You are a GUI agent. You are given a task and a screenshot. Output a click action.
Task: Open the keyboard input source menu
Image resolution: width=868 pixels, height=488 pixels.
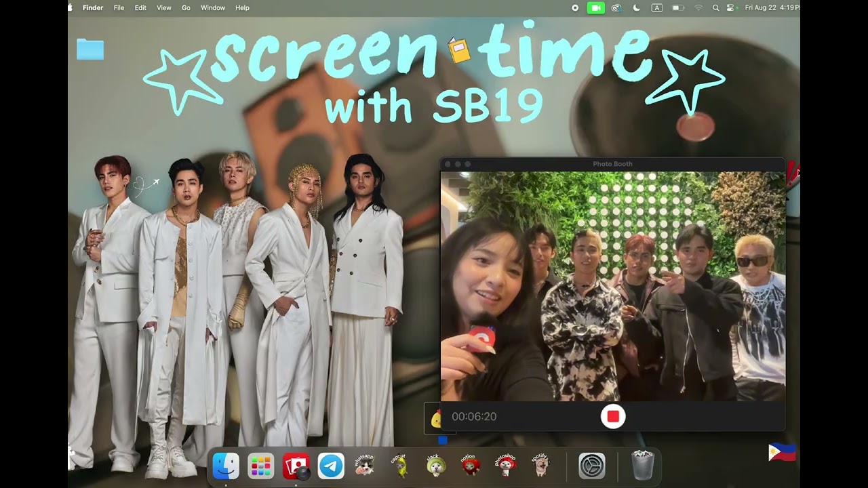656,7
